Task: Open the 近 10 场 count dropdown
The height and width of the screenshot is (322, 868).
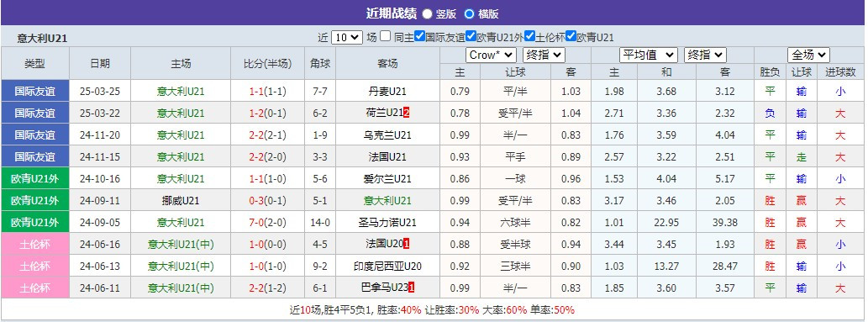Action: pyautogui.click(x=346, y=38)
